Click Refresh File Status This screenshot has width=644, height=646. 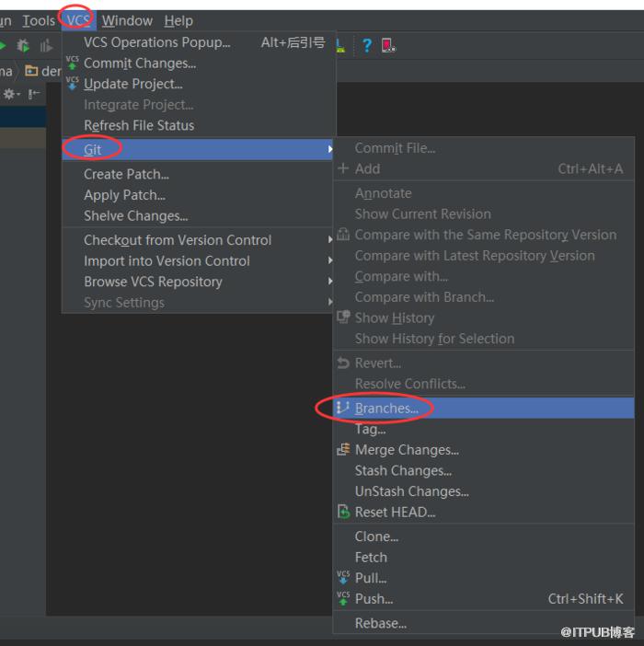pos(199,125)
